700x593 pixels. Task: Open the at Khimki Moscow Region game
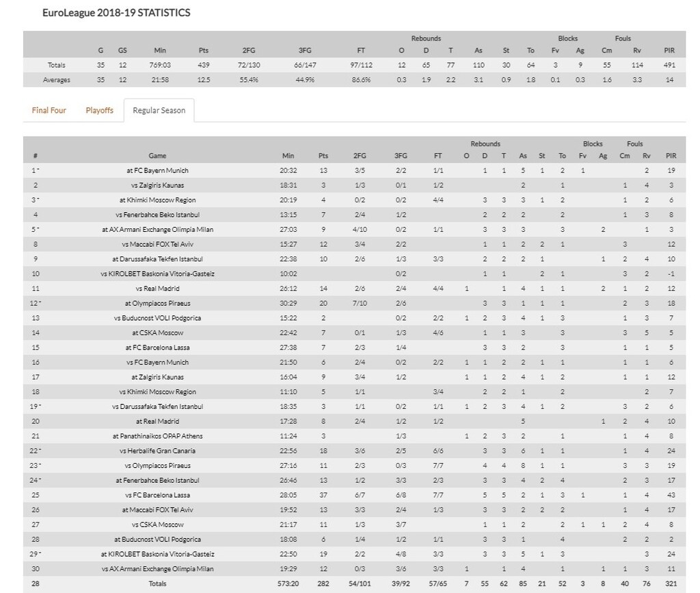[158, 200]
